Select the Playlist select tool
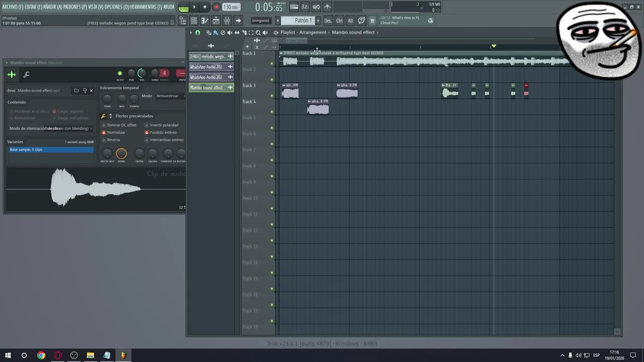The height and width of the screenshot is (362, 644). click(251, 32)
